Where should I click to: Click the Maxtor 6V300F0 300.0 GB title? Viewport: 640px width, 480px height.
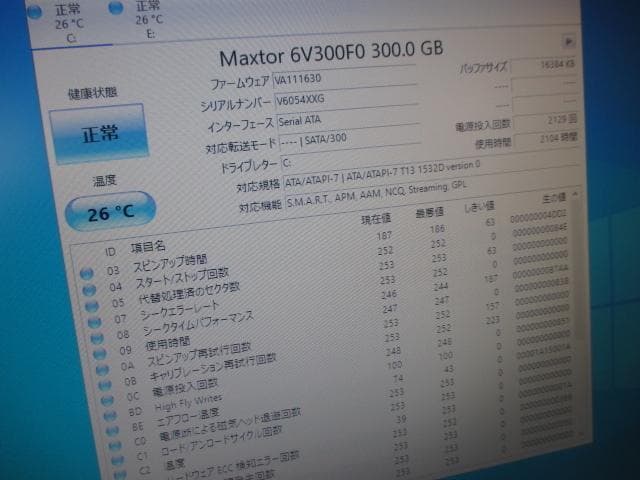click(331, 53)
